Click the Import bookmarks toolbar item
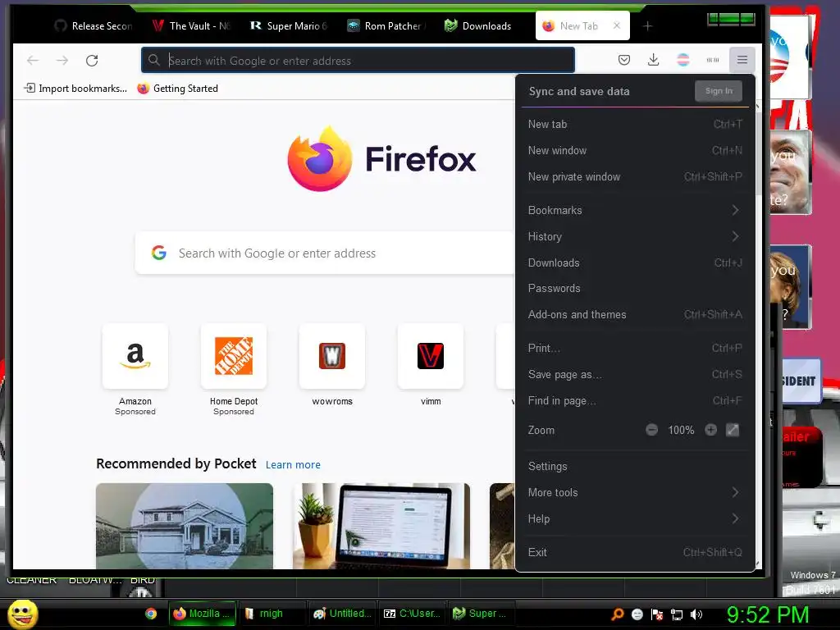 (x=75, y=89)
